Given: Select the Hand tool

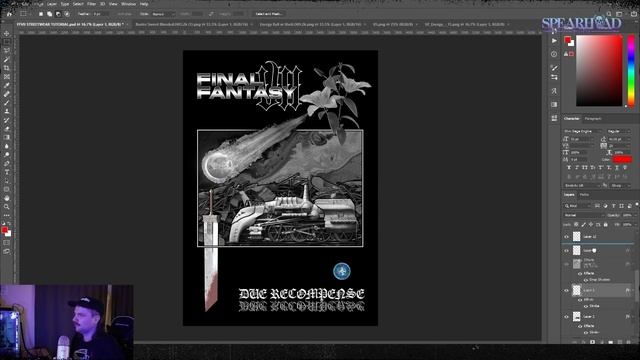Looking at the screenshot, I should tap(7, 198).
